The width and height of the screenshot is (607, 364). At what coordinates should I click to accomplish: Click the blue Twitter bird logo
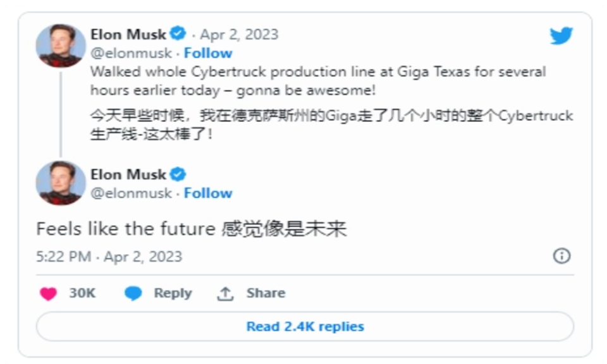click(x=561, y=36)
